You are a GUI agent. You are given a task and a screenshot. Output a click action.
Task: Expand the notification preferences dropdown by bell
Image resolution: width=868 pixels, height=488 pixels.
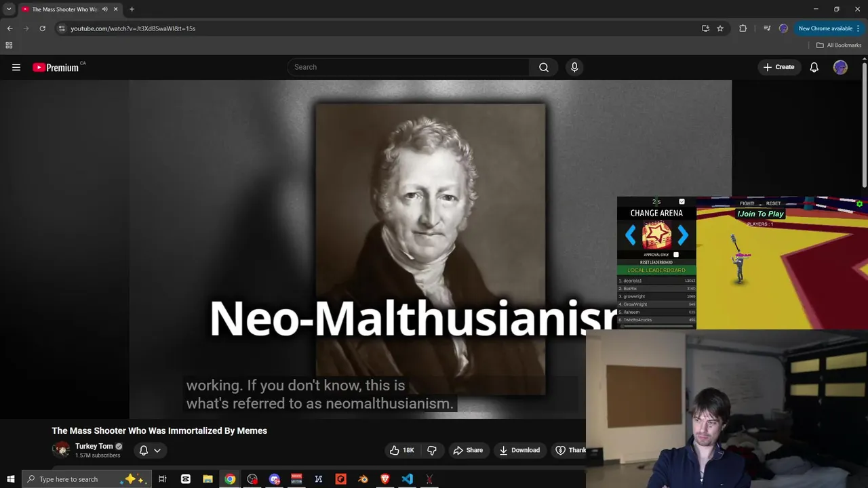(157, 450)
